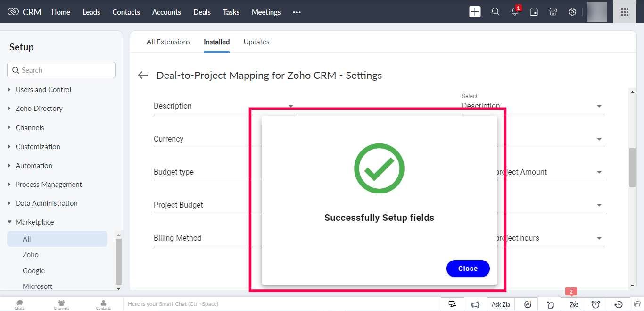Open the marketplace store icon in the top bar

553,12
